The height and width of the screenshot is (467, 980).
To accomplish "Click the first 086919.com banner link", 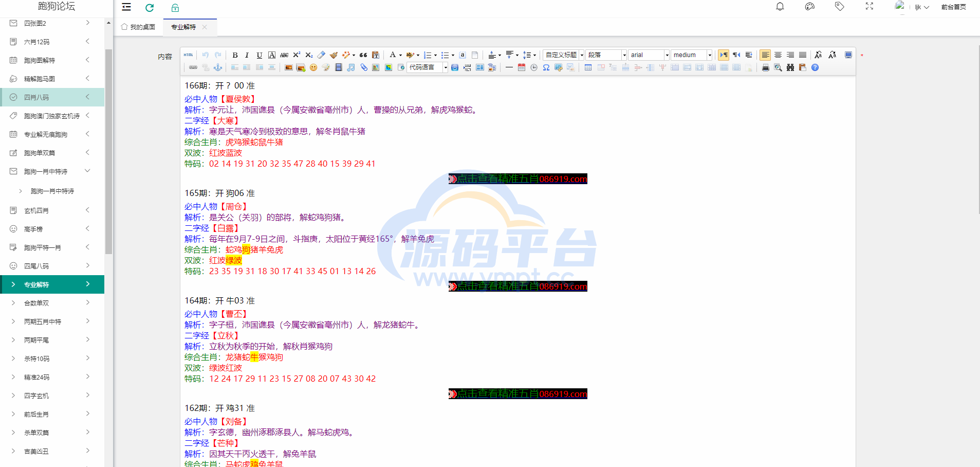I will click(x=518, y=178).
